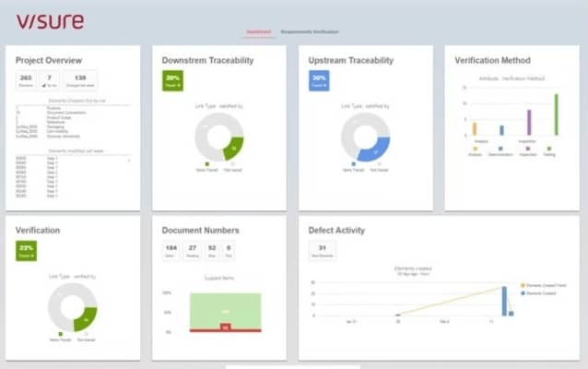Click the Document Numbers card title
The width and height of the screenshot is (588, 369).
click(201, 231)
